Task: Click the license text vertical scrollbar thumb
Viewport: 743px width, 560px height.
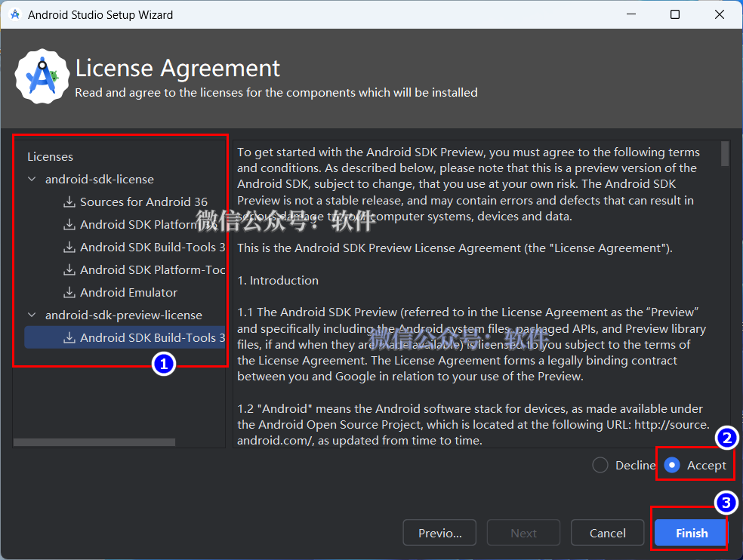Action: (725, 153)
